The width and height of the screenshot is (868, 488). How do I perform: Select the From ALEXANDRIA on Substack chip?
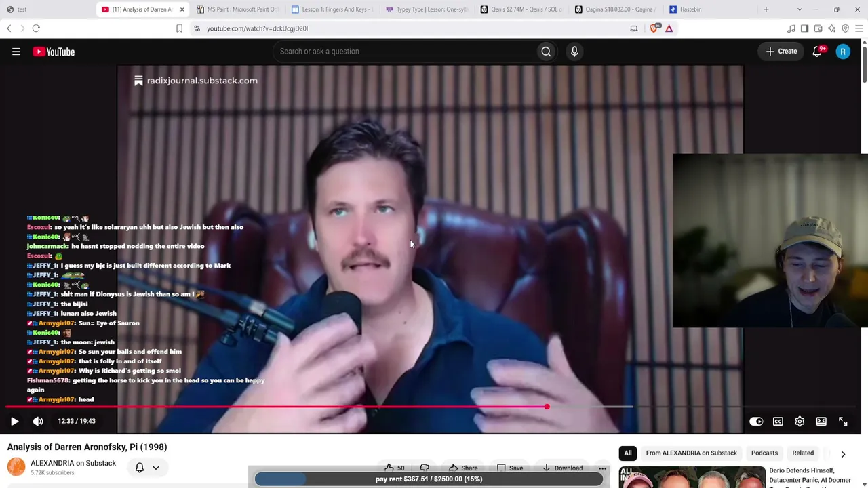point(691,453)
